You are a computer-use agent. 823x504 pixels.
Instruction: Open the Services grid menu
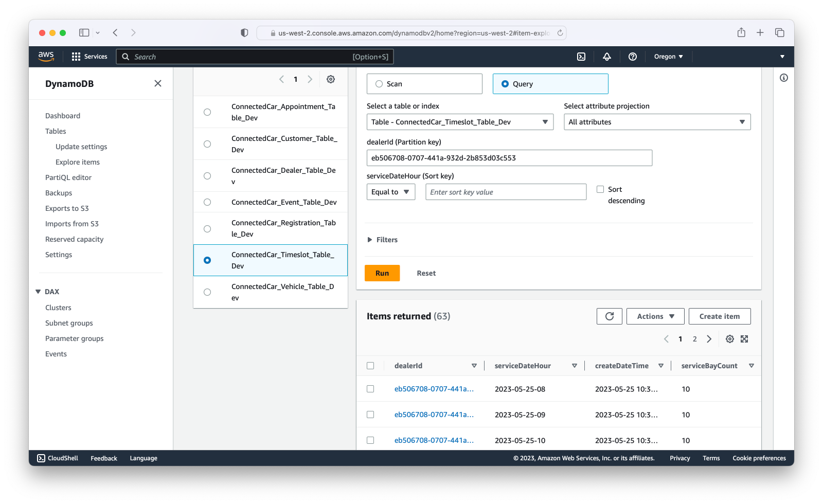(90, 57)
